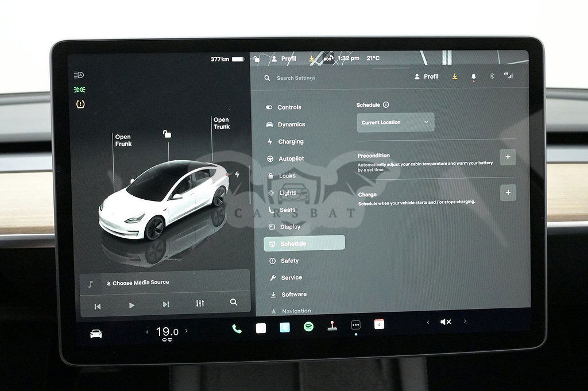Open media equalizer settings icon
The image size is (588, 391).
click(200, 303)
